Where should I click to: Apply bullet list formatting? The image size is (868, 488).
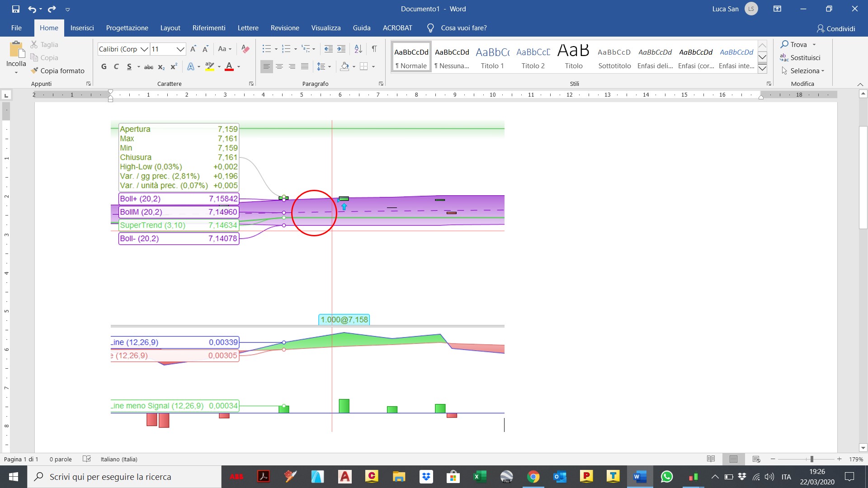tap(267, 49)
